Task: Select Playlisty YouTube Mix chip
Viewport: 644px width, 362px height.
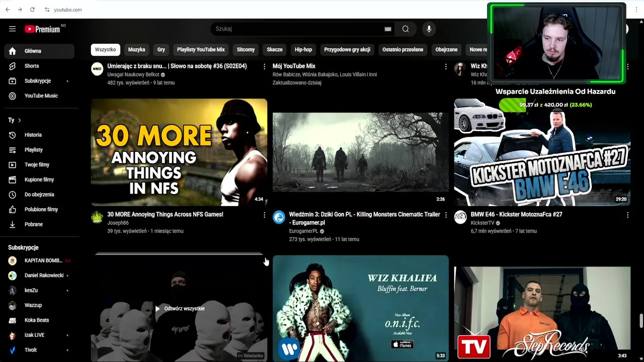Action: (x=201, y=49)
